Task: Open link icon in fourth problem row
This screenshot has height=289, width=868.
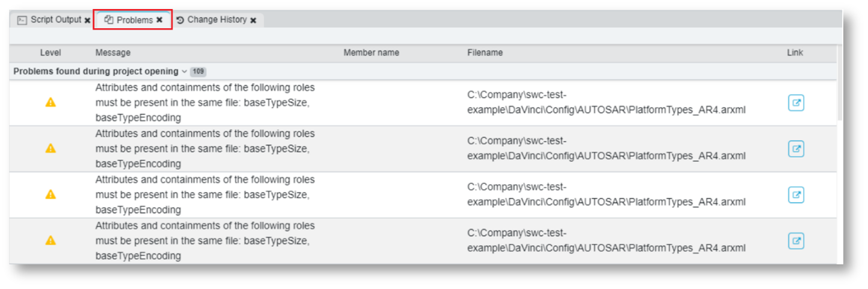Action: 796,241
